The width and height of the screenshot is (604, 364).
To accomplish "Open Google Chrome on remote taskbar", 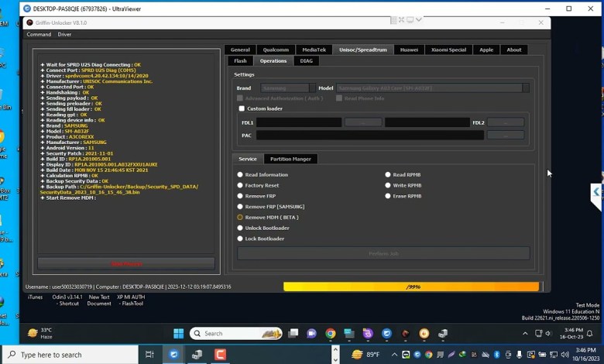I will [330, 333].
